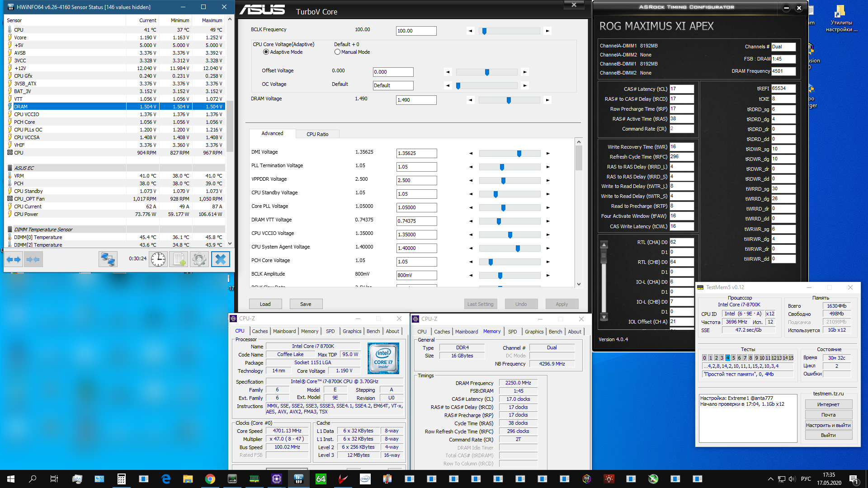Open HWiNFO sensor settings gear icon
This screenshot has height=488, width=868.
coord(199,259)
